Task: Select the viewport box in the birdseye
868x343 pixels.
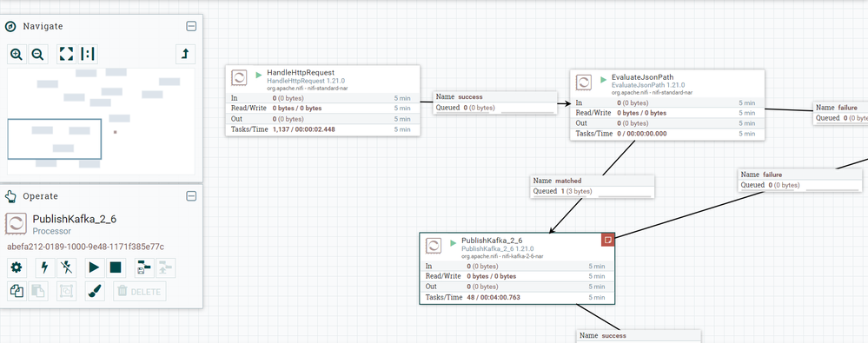Action: [x=54, y=139]
